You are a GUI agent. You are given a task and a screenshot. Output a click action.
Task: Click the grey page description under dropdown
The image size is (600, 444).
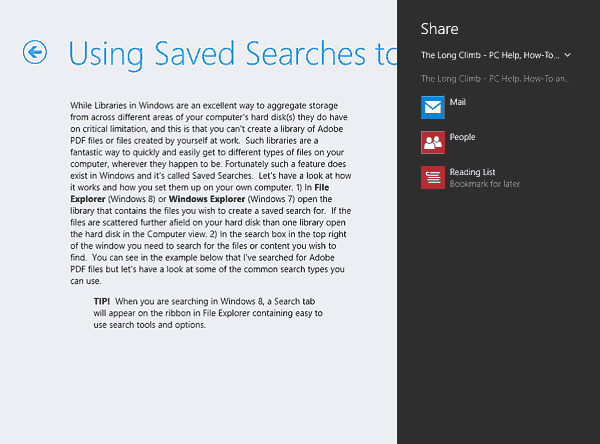click(x=495, y=77)
